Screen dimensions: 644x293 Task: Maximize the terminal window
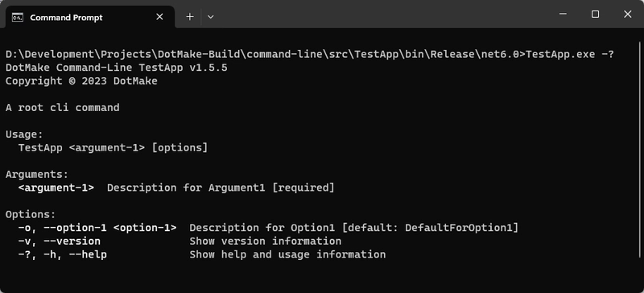[595, 14]
